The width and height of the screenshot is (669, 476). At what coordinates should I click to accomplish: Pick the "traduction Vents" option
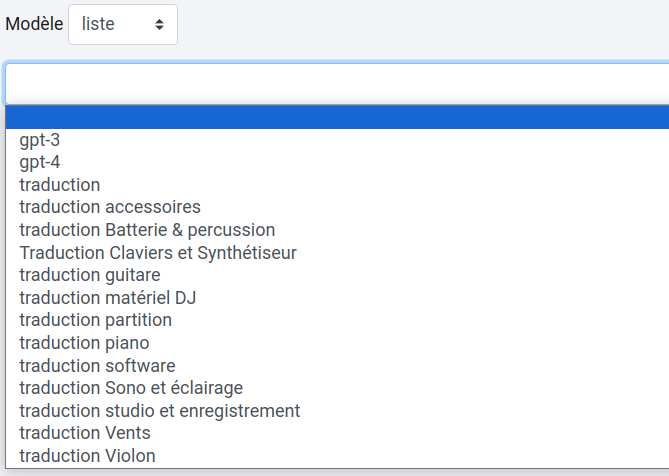click(85, 433)
